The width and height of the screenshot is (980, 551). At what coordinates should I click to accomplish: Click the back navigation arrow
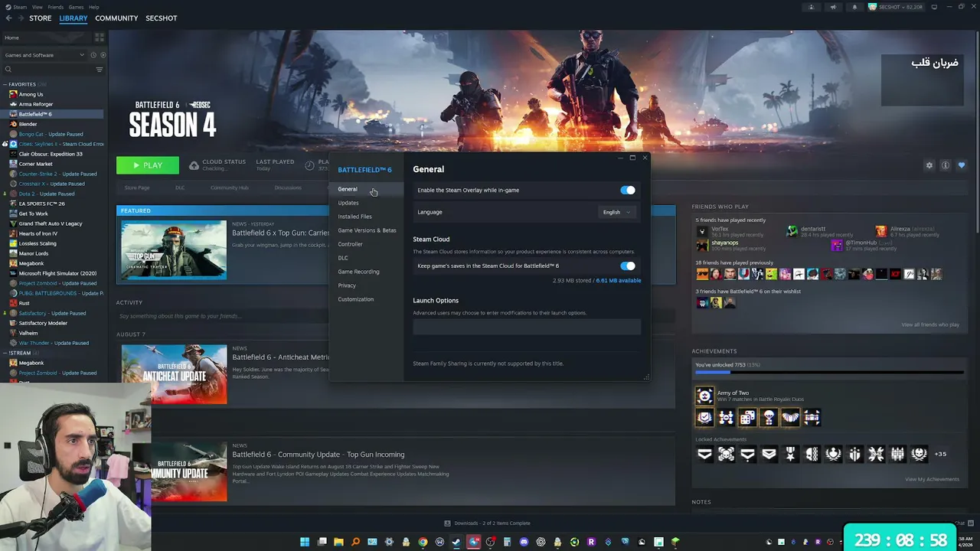[8, 18]
